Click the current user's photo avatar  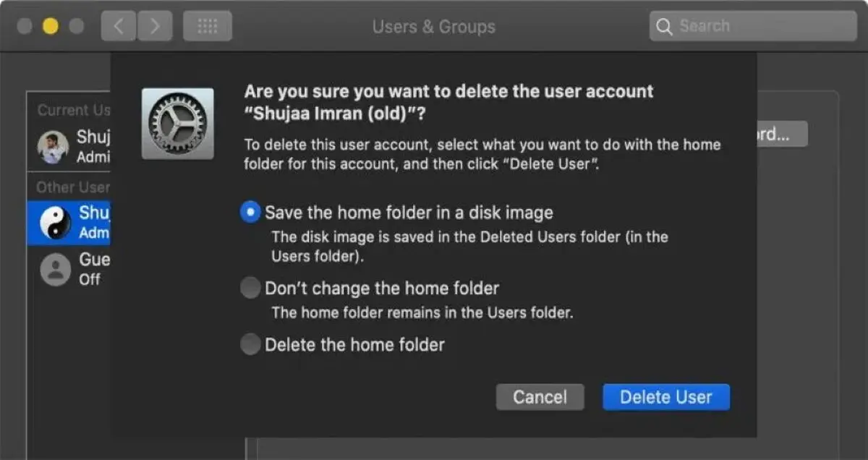53,147
